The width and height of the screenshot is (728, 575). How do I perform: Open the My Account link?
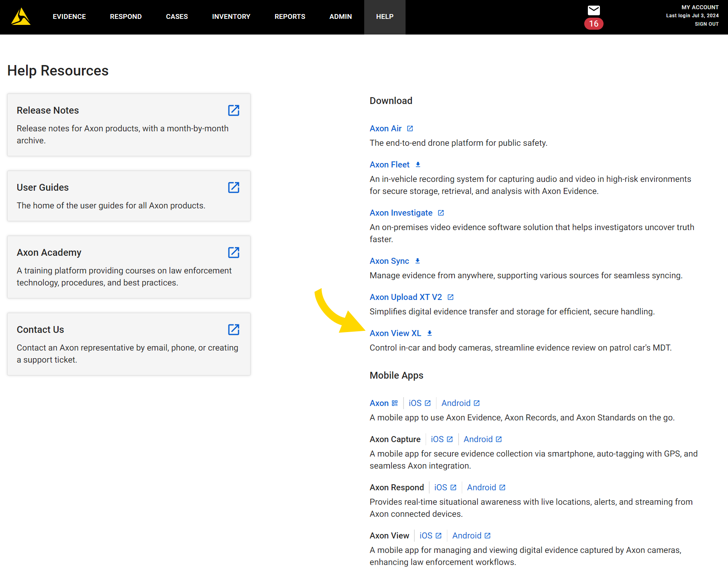[x=700, y=7]
